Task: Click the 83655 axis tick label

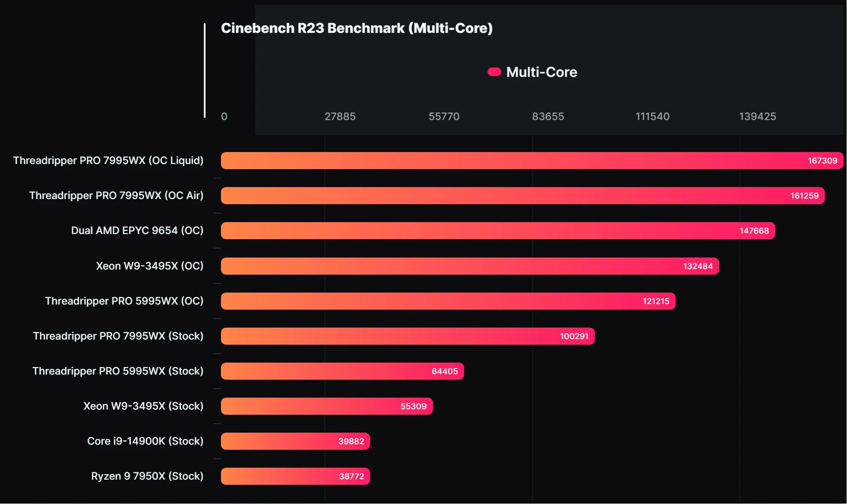Action: tap(548, 117)
